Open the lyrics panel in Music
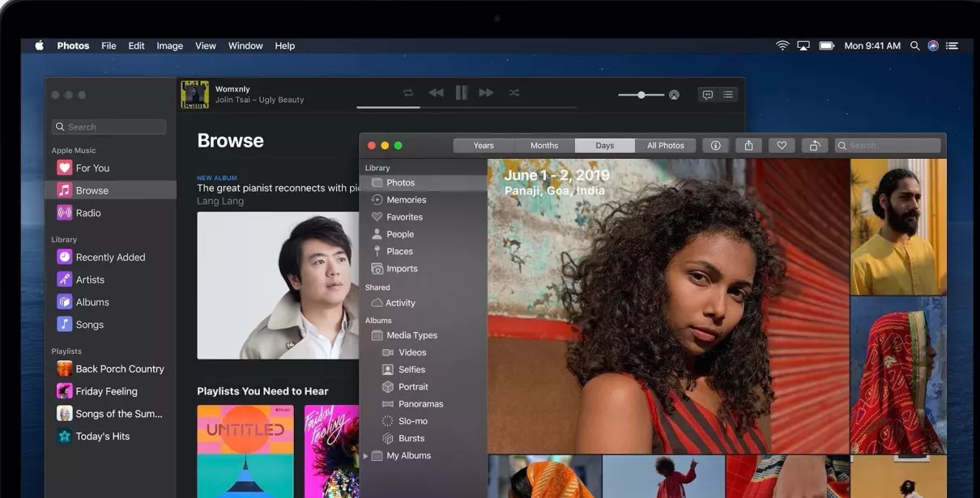 (708, 95)
